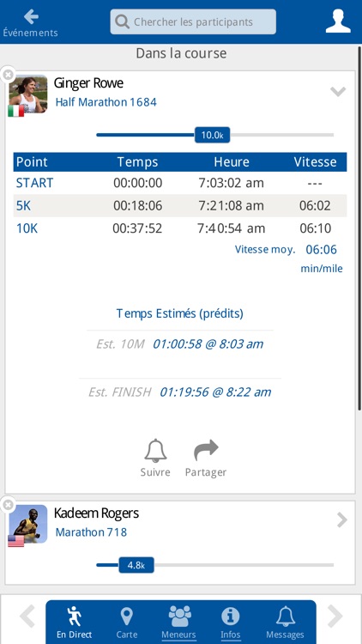Remove Kadeem Rogers with the x button
The width and height of the screenshot is (362, 644).
tap(8, 505)
